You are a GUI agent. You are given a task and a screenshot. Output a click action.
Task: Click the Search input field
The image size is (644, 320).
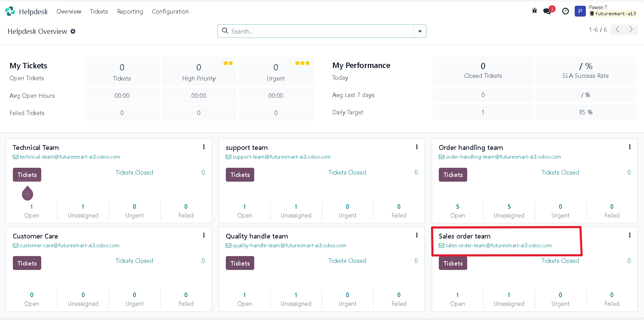click(x=321, y=31)
